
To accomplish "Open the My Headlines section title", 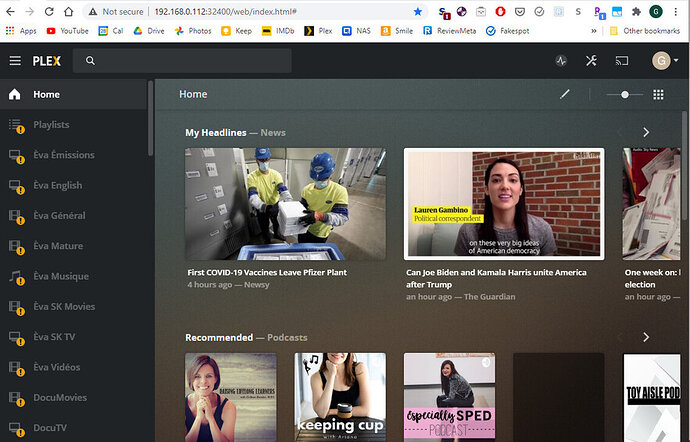I will pyautogui.click(x=216, y=133).
